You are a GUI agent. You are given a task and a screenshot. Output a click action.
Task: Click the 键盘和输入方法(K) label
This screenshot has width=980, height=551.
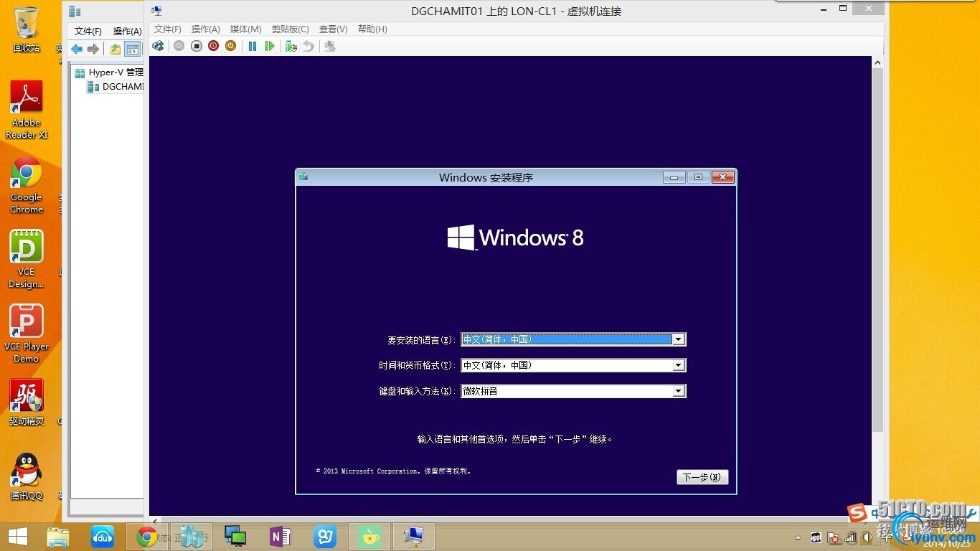click(417, 392)
